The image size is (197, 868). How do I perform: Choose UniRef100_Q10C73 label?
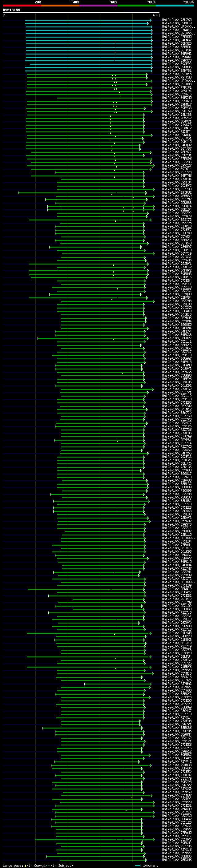[177, 125]
